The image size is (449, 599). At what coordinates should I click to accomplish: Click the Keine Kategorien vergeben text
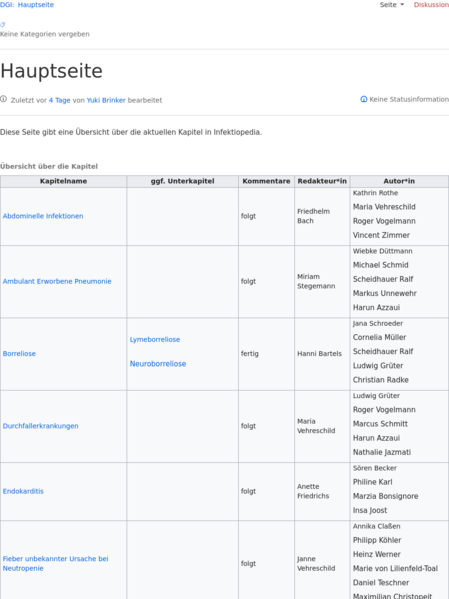point(45,34)
